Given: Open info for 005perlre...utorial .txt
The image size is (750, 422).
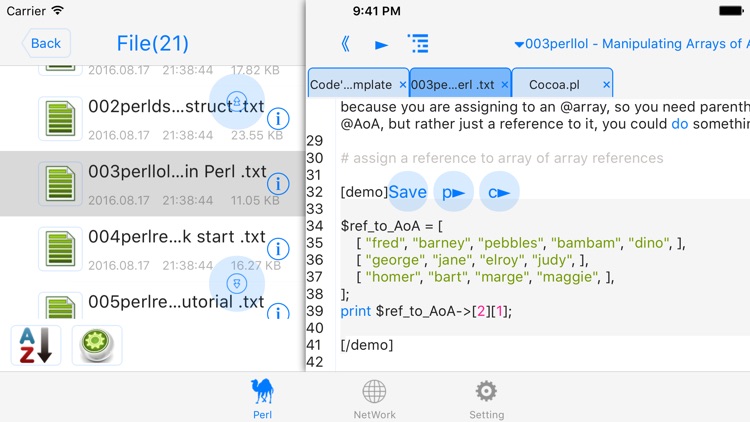Looking at the screenshot, I should (278, 311).
